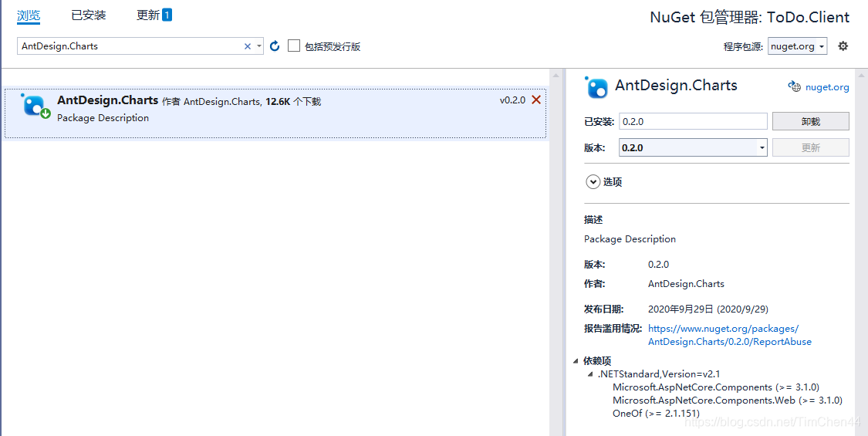This screenshot has height=436, width=868.
Task: Click the installed version 0.2.0 field
Action: coord(693,121)
